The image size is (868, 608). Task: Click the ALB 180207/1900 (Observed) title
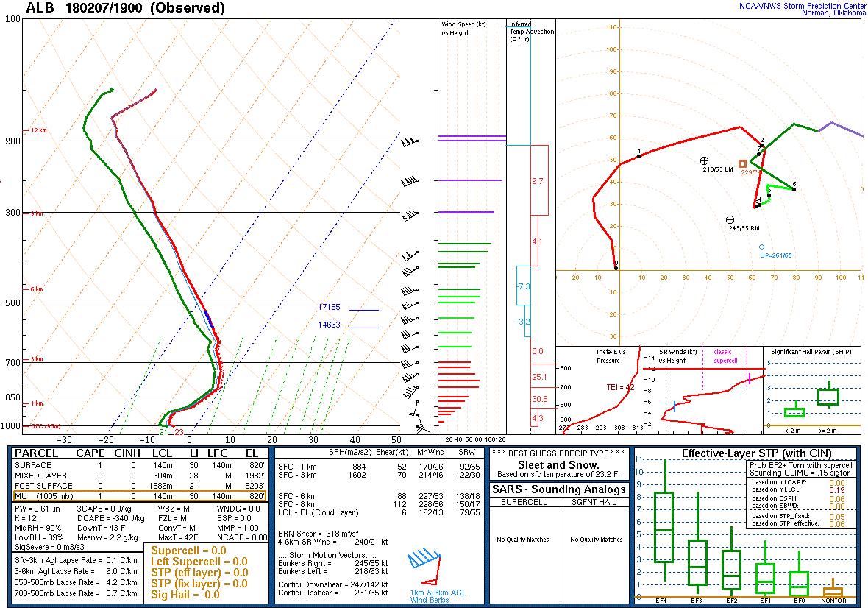[x=126, y=9]
